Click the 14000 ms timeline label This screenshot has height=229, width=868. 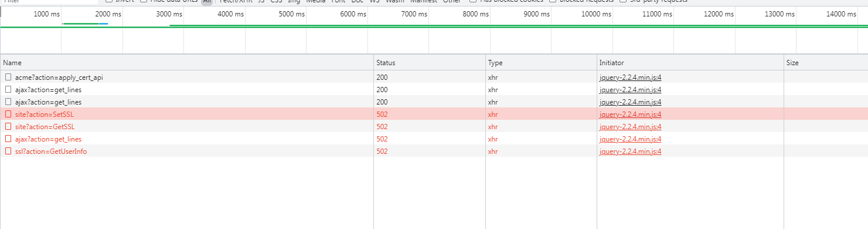[841, 14]
